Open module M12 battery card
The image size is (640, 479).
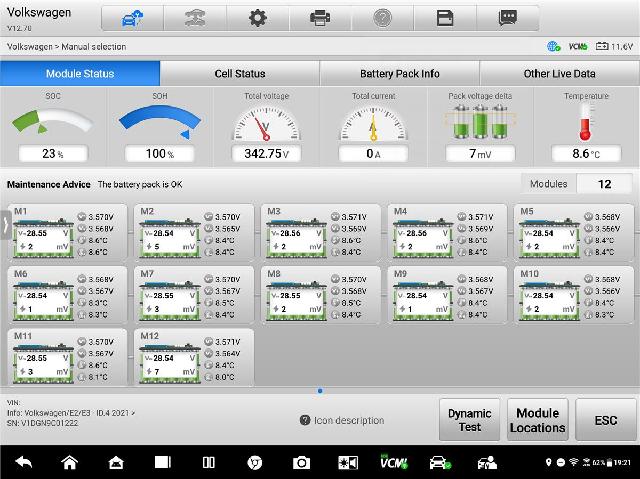pos(194,357)
